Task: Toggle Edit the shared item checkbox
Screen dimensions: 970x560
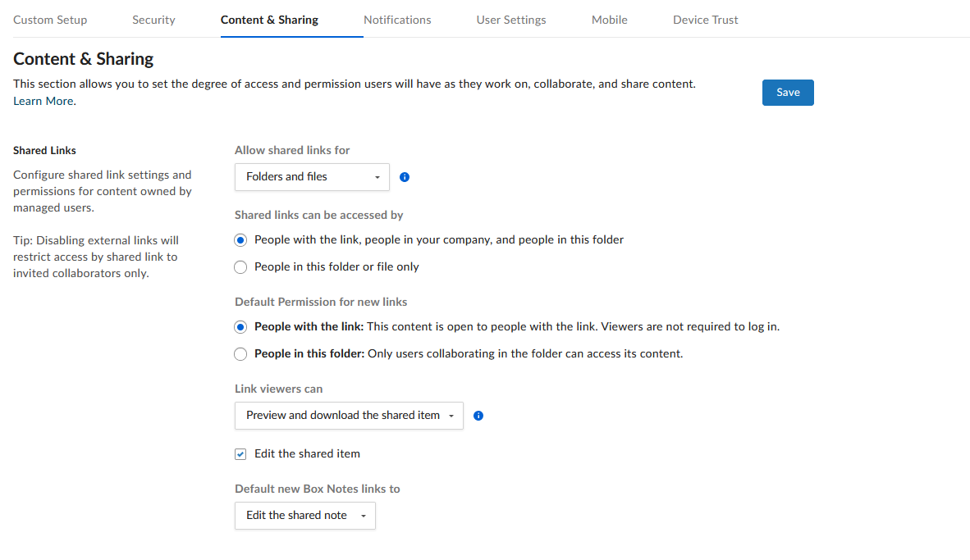Action: 240,454
